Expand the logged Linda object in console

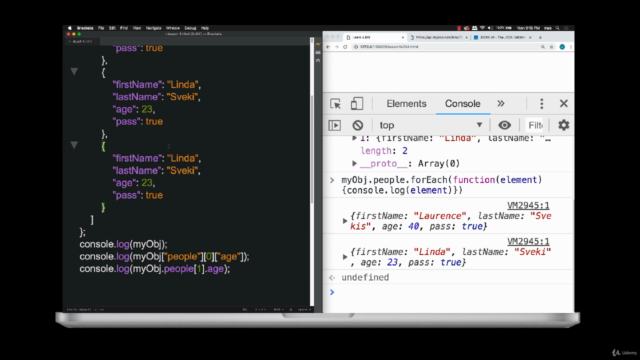point(345,257)
